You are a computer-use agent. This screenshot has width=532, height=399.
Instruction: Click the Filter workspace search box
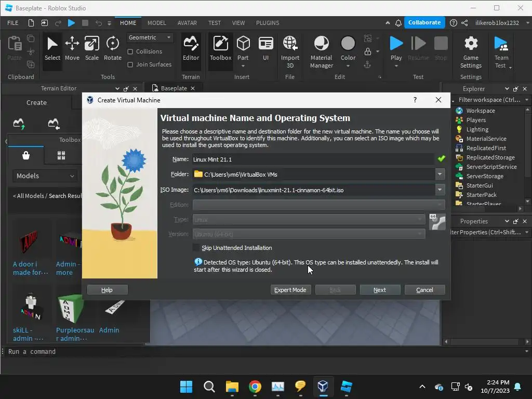click(x=489, y=100)
